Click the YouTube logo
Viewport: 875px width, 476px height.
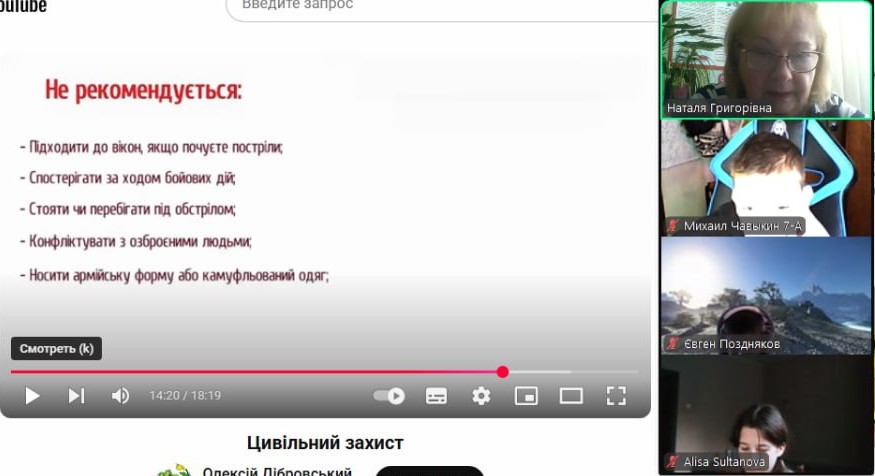[23, 6]
